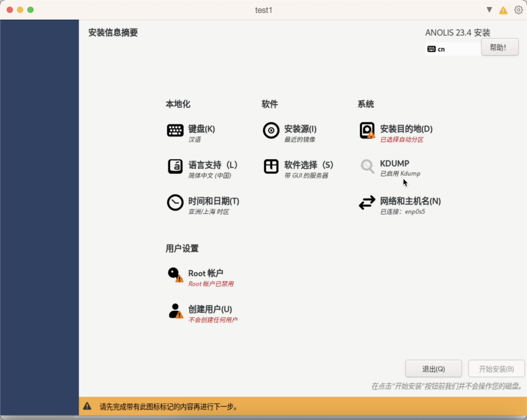Open the software selection (软件选择) icon
The height and width of the screenshot is (420, 527).
pyautogui.click(x=271, y=166)
